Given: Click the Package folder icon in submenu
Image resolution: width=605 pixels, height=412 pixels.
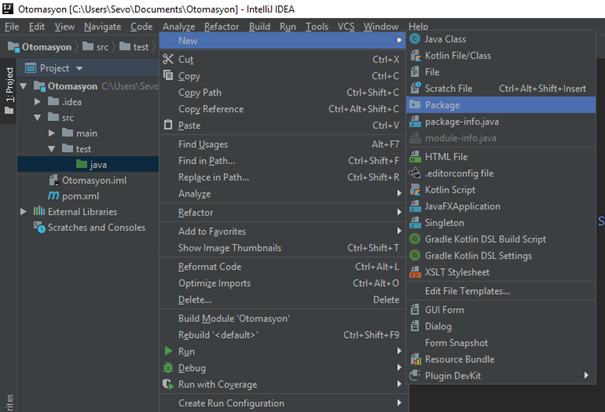Looking at the screenshot, I should point(415,105).
